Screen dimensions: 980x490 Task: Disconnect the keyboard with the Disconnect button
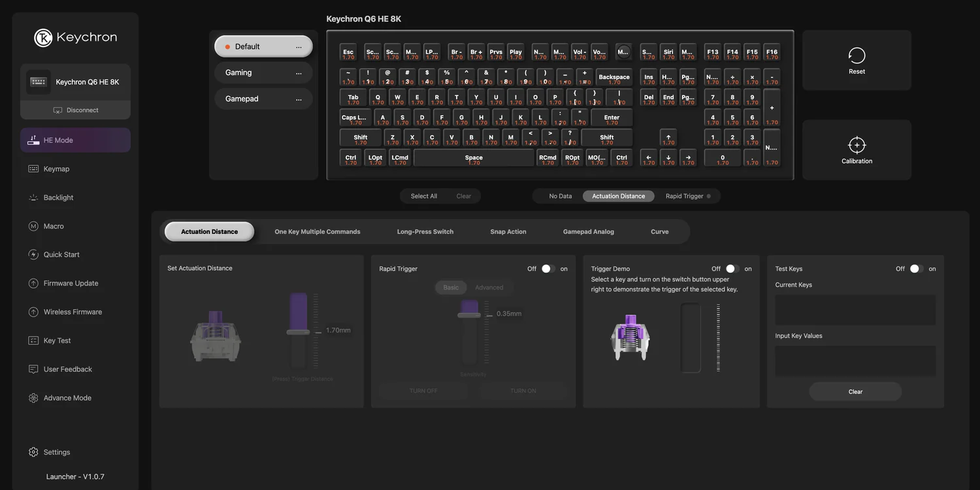76,110
